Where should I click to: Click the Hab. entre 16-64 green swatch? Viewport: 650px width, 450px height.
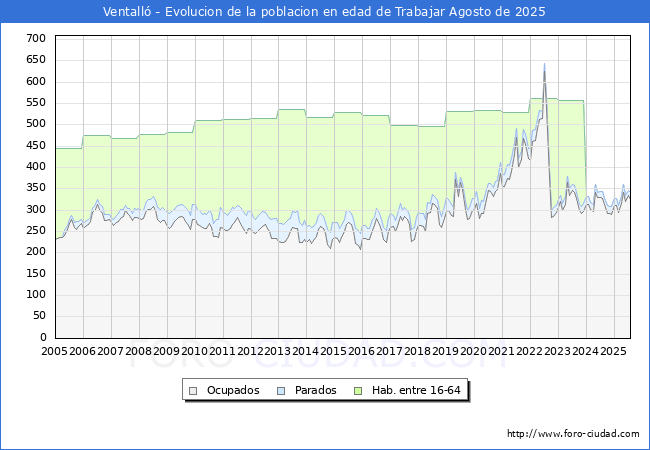point(358,391)
